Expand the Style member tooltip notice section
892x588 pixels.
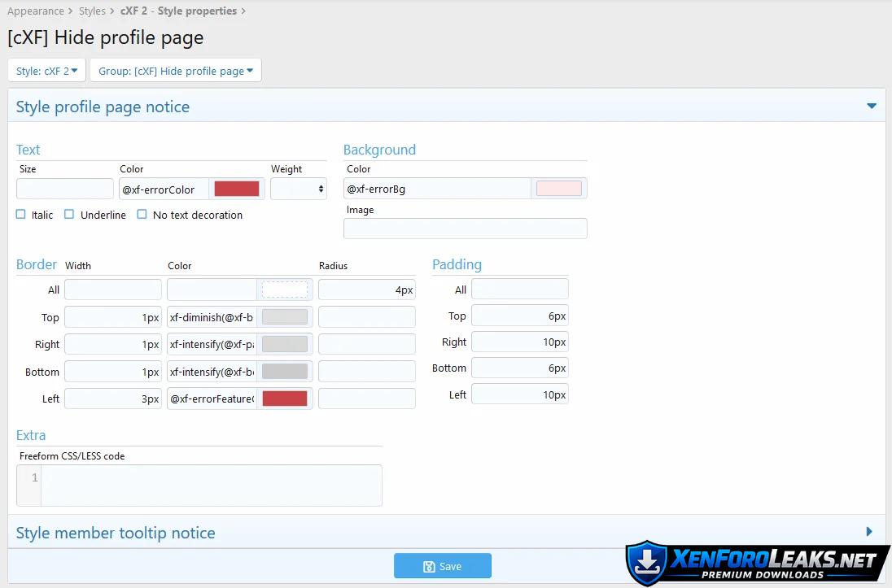869,532
